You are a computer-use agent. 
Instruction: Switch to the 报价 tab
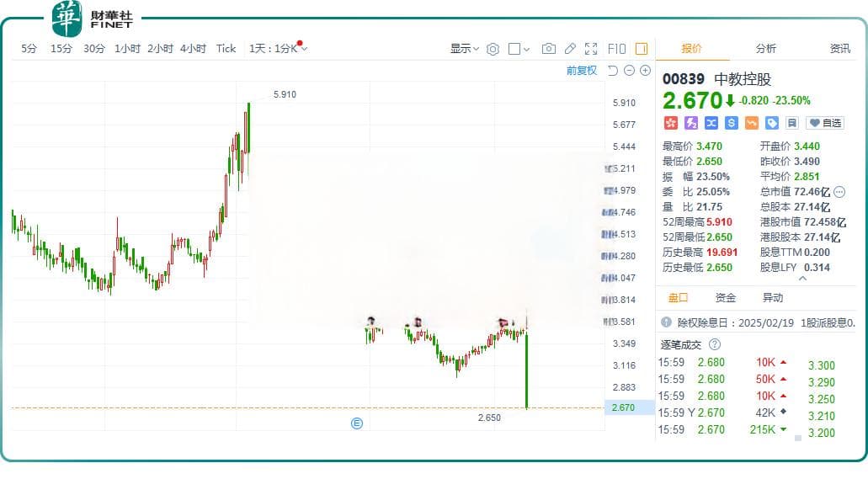pos(691,49)
